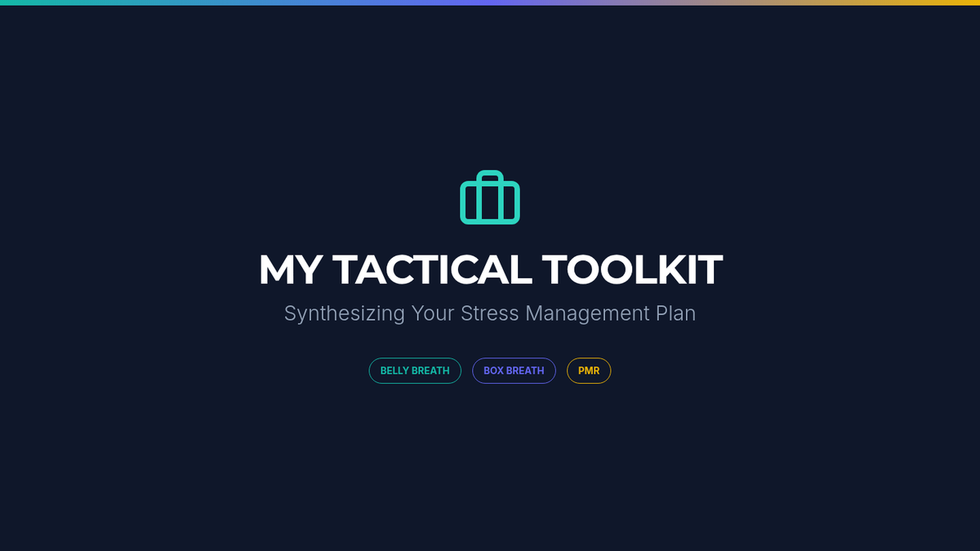Image resolution: width=980 pixels, height=551 pixels.
Task: Click the yellow right end of top gradient bar
Action: (x=964, y=2)
